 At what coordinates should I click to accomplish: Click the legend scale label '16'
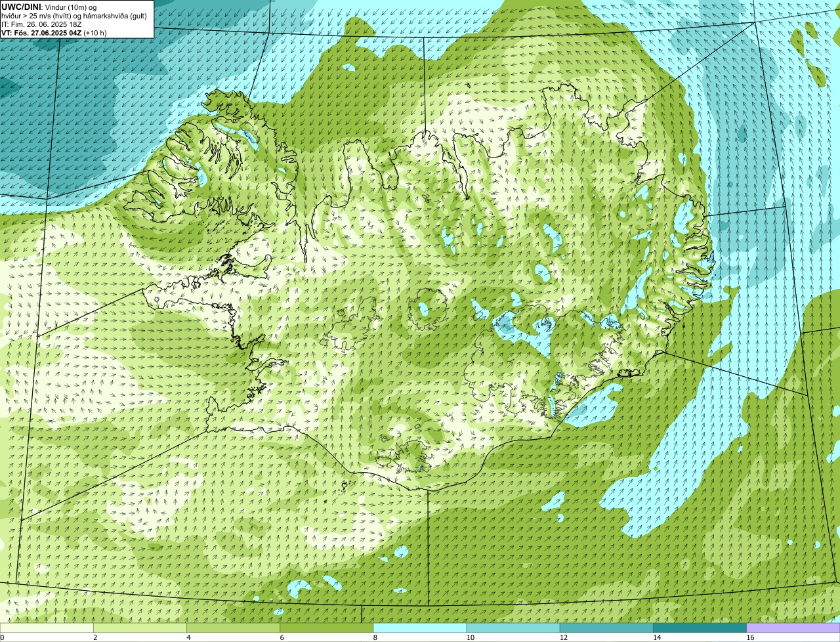(x=750, y=637)
